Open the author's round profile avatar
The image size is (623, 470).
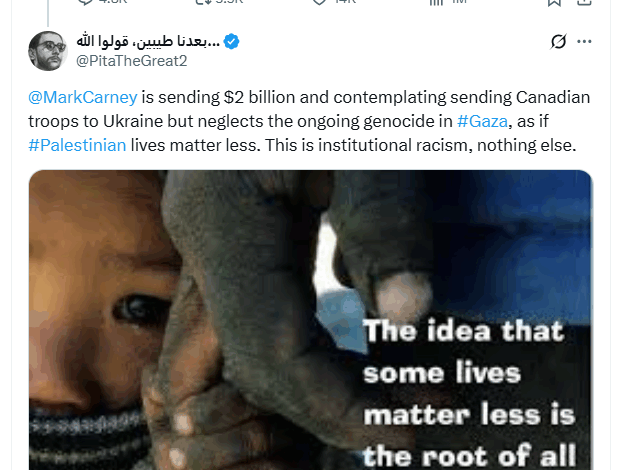[x=48, y=51]
